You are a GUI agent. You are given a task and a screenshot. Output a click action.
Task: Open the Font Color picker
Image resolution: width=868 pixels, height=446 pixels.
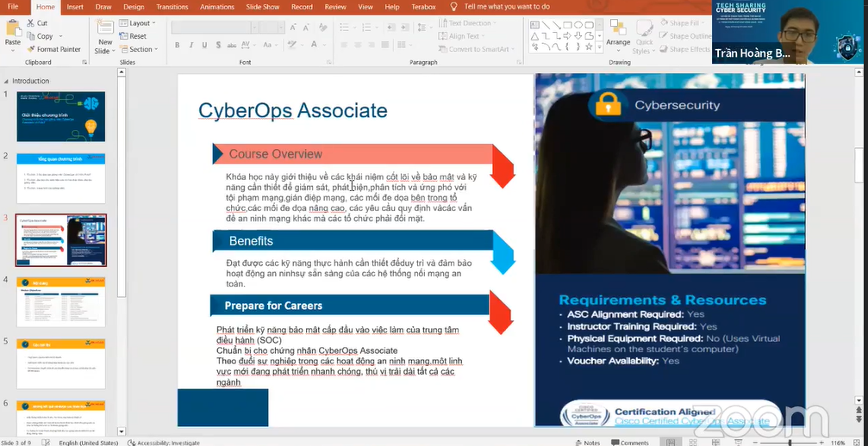[x=314, y=44]
